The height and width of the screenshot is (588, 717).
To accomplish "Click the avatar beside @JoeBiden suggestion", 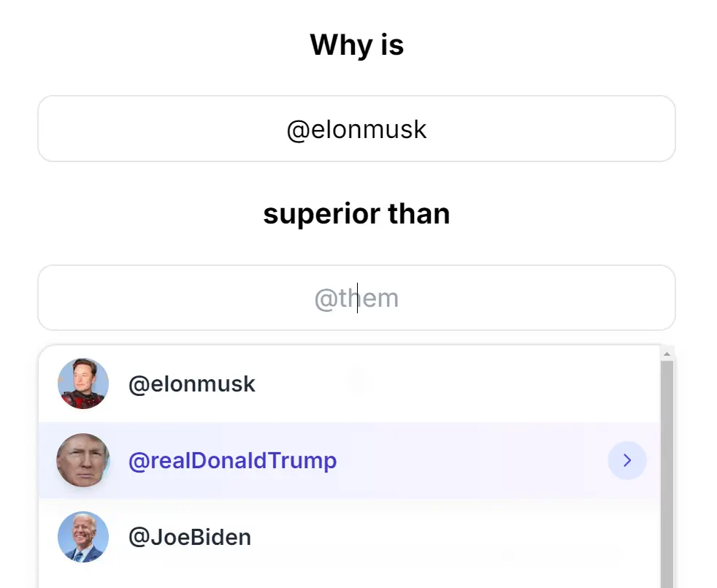I will coord(83,537).
